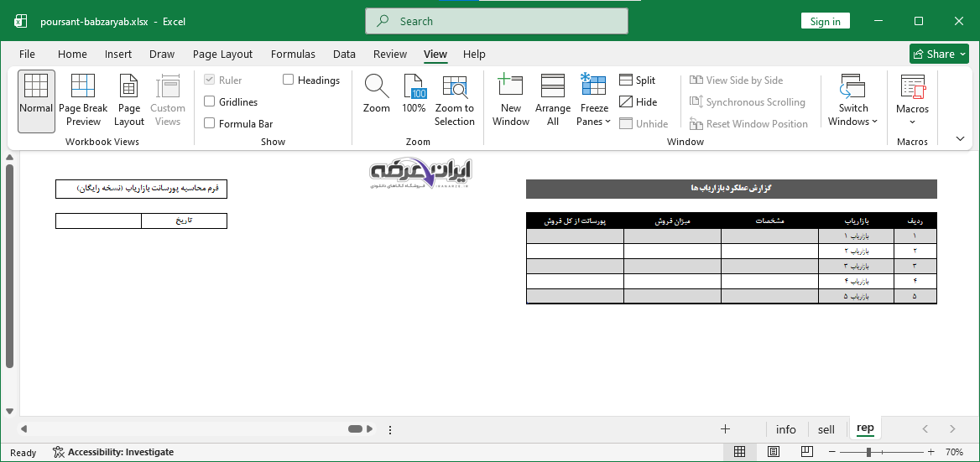980x462 pixels.
Task: Click the Sign in button
Action: (825, 21)
